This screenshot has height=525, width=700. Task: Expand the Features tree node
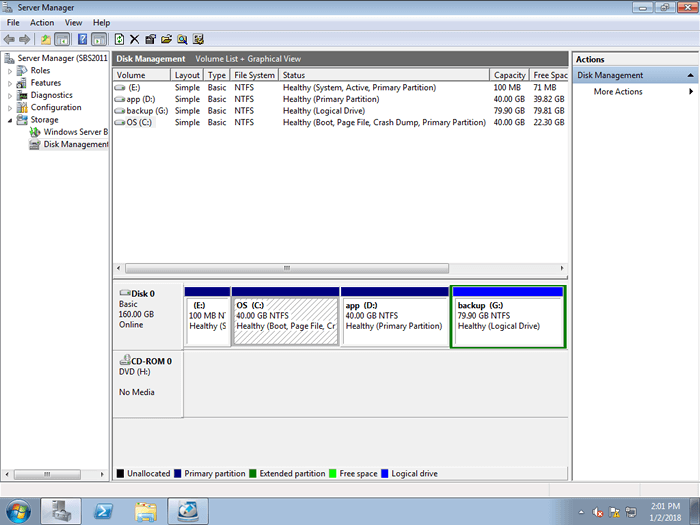[10, 83]
